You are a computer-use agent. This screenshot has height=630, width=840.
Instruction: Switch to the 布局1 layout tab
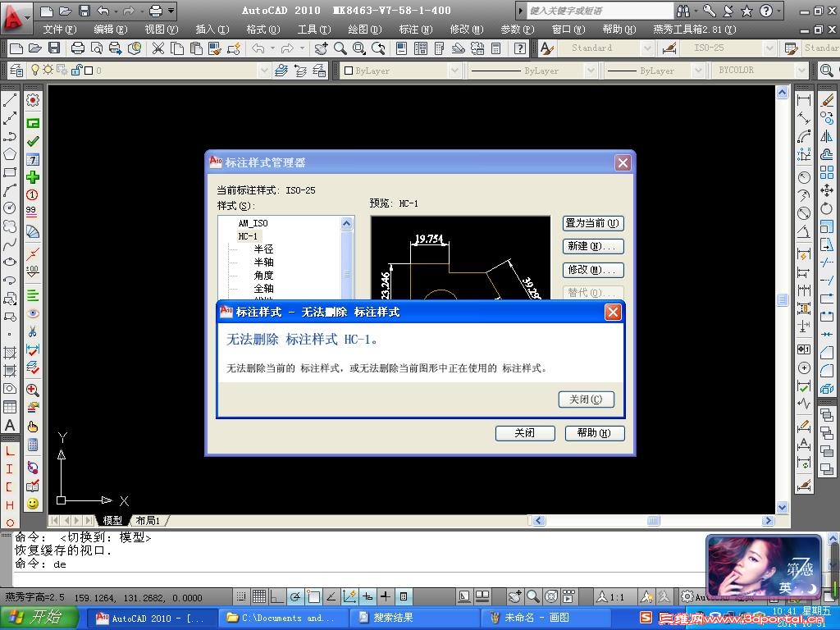(x=148, y=520)
